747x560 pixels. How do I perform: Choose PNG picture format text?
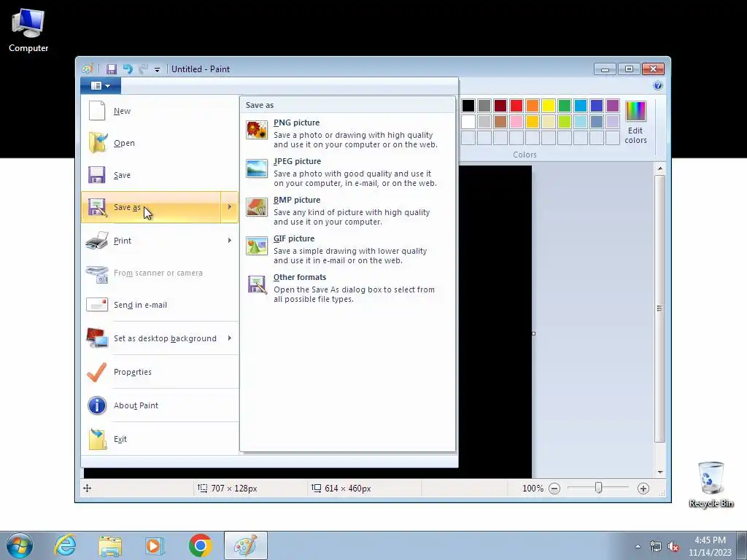tap(296, 122)
